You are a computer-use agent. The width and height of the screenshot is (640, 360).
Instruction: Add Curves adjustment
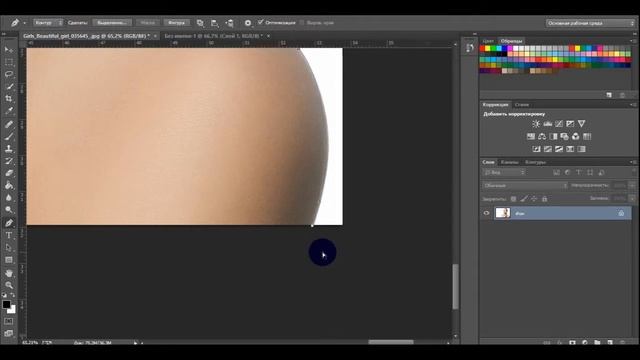(x=559, y=124)
